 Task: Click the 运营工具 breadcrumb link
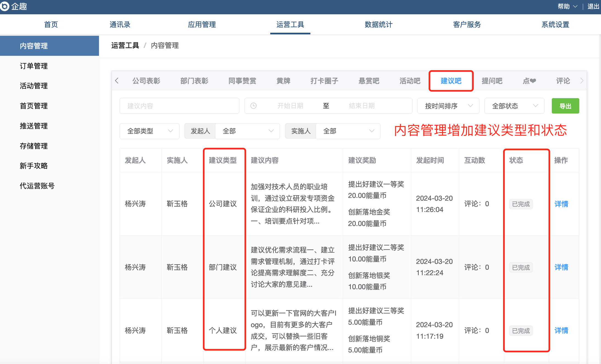point(125,45)
